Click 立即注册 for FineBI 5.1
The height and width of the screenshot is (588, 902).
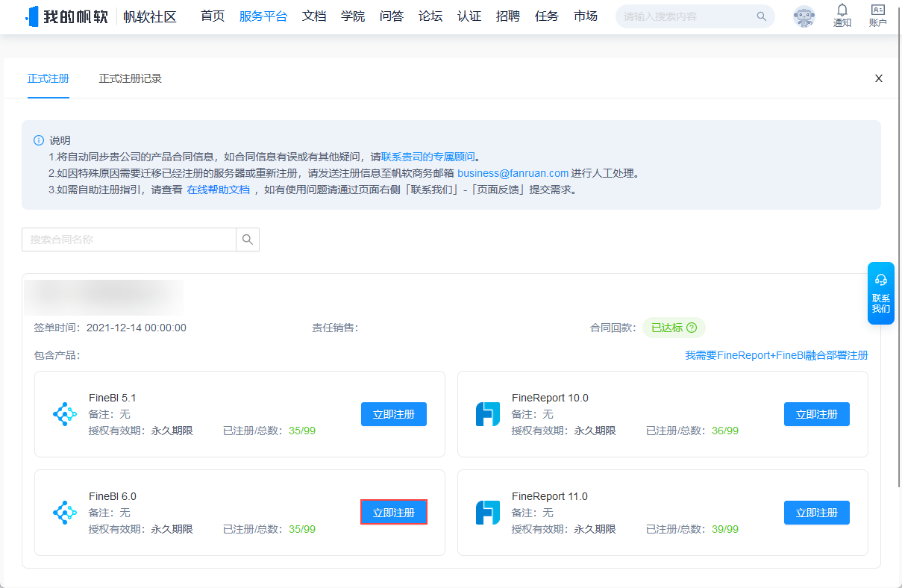[x=394, y=414]
